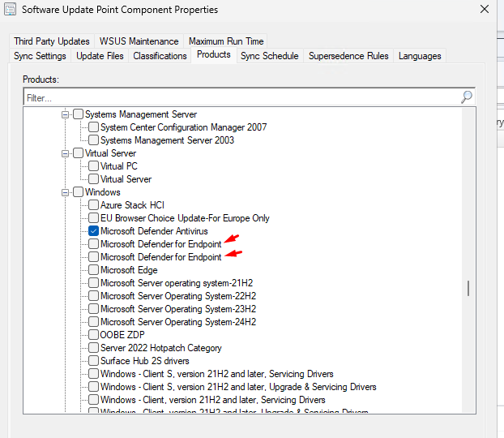Open the Supersedence Rules tab

[348, 56]
